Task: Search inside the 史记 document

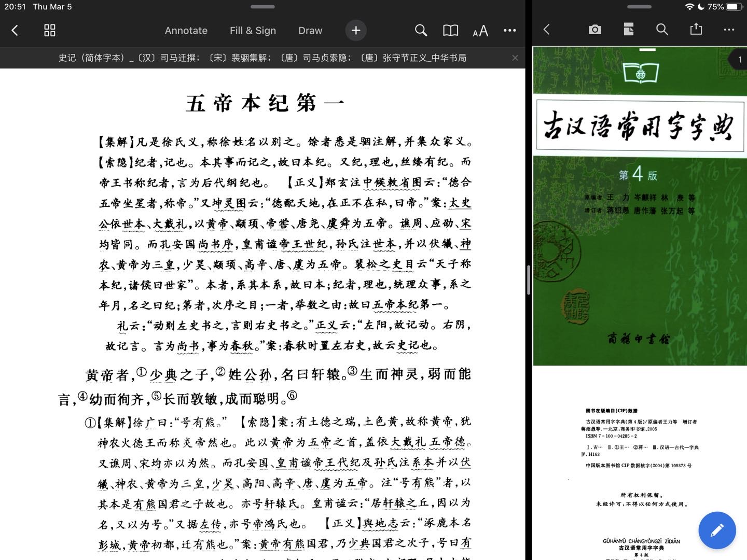Action: 421,31
